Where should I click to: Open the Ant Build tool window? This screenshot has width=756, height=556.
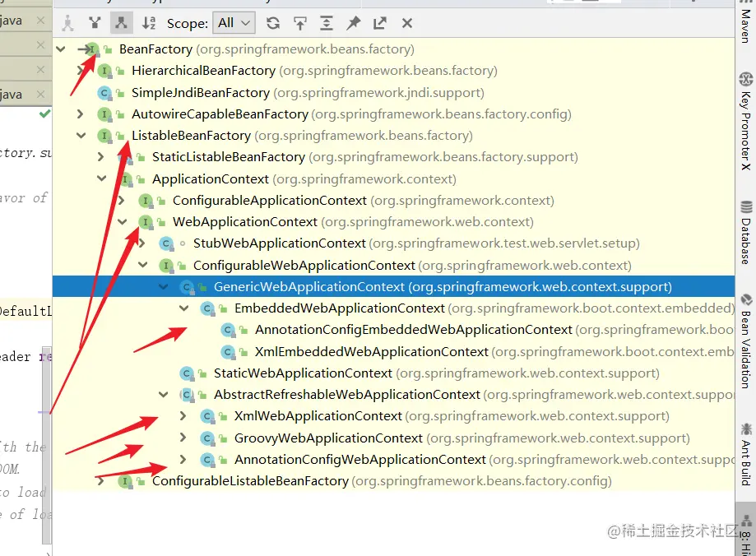coord(746,454)
